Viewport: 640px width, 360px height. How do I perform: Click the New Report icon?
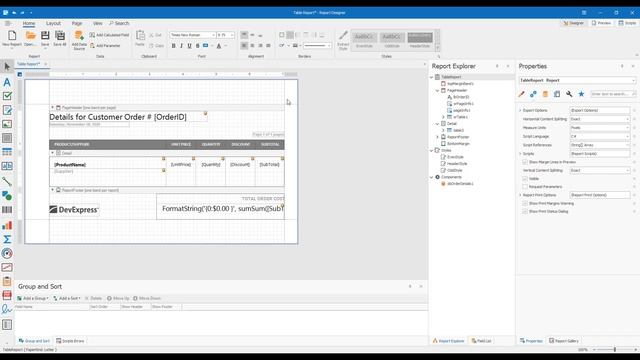12,36
